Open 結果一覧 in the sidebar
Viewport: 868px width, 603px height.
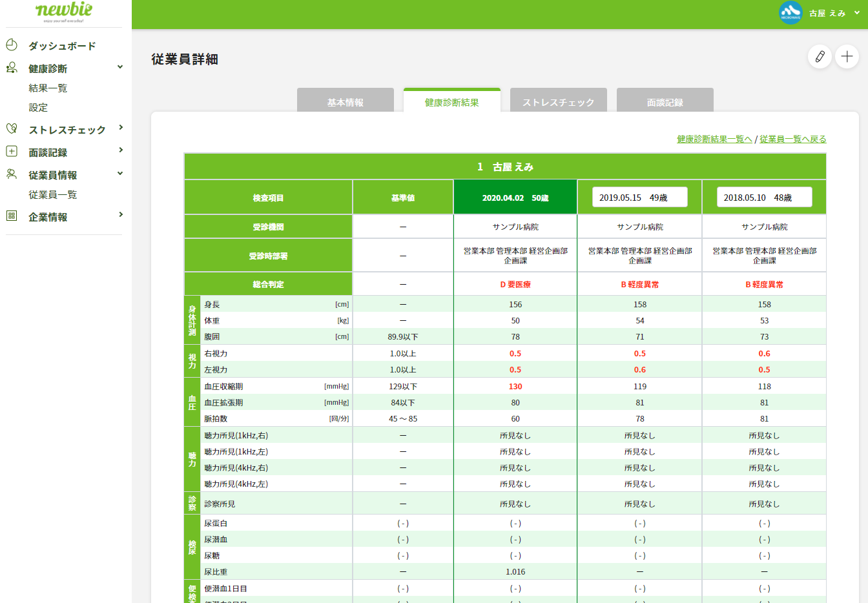[48, 88]
